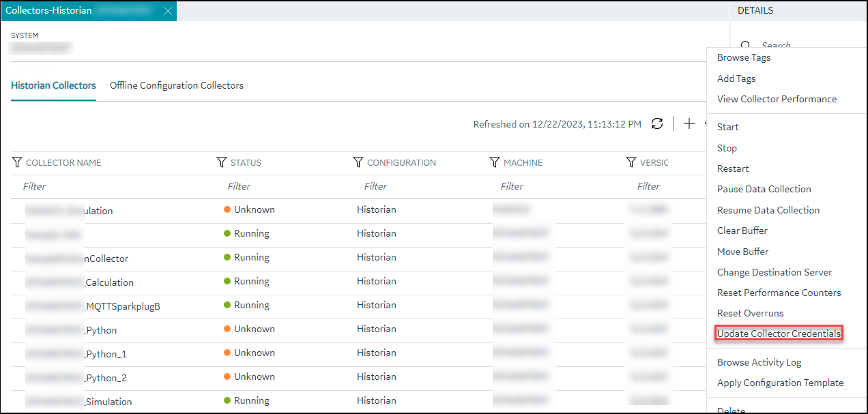The image size is (868, 414).
Task: Close the Collectors-Historian tab
Action: point(168,11)
